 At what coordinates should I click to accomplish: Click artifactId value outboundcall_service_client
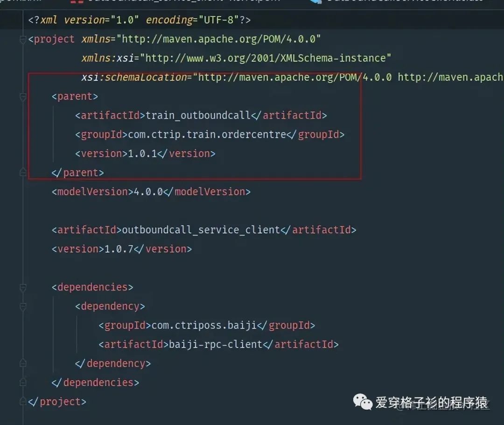tap(201, 230)
